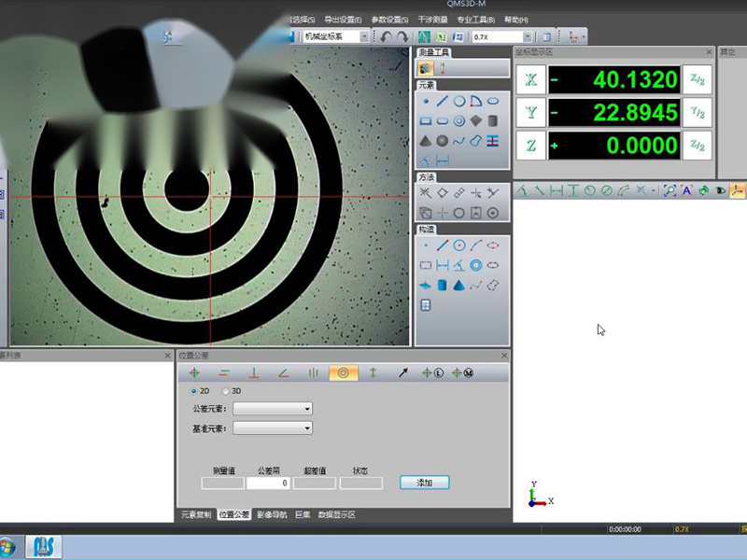Choose the diamond-shaped method icon in 方法
Screen dimensions: 747x560
pos(443,193)
